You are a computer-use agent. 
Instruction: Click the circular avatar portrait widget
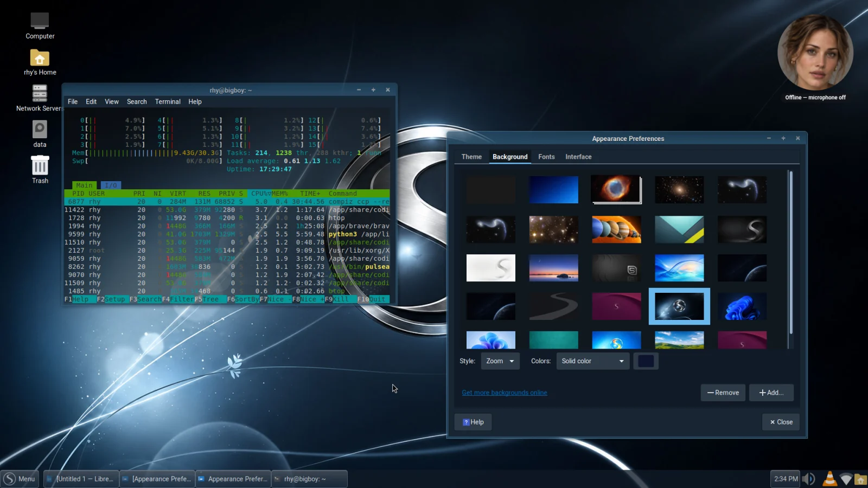(815, 53)
